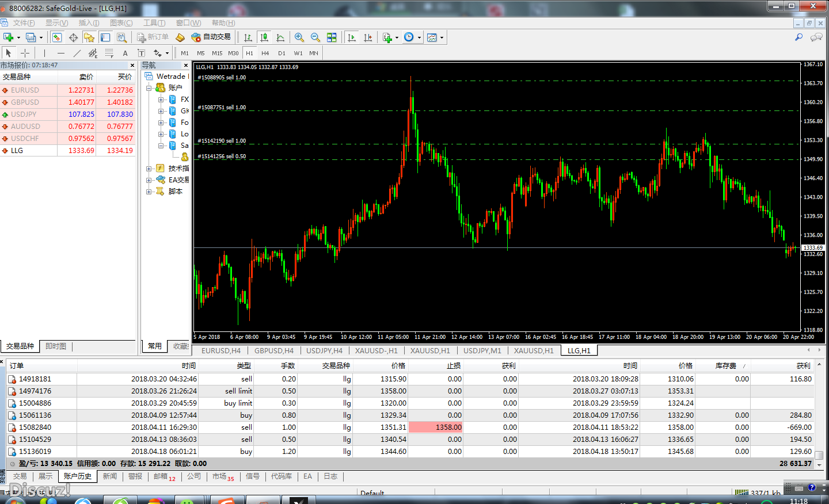This screenshot has width=829, height=504.
Task: Open the 工具(T) menu
Action: click(x=154, y=23)
